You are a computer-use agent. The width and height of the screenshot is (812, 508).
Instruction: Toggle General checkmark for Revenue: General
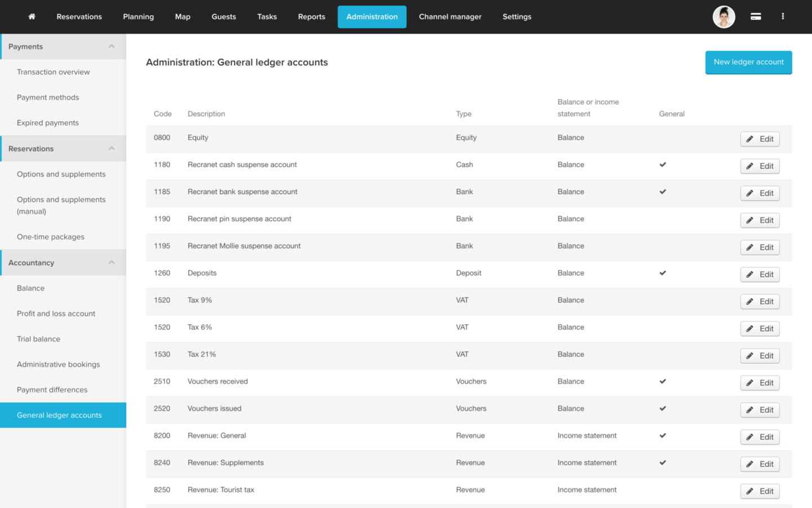click(663, 435)
